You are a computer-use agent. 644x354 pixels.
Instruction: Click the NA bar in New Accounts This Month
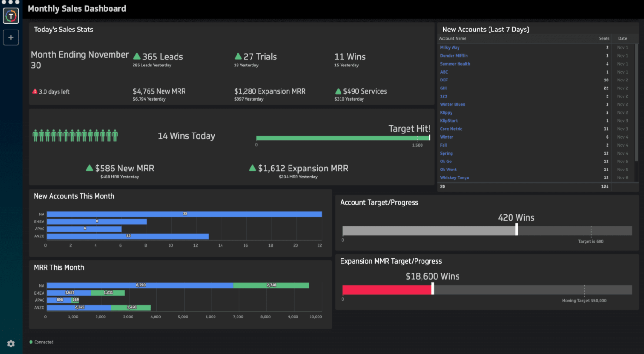pyautogui.click(x=184, y=214)
